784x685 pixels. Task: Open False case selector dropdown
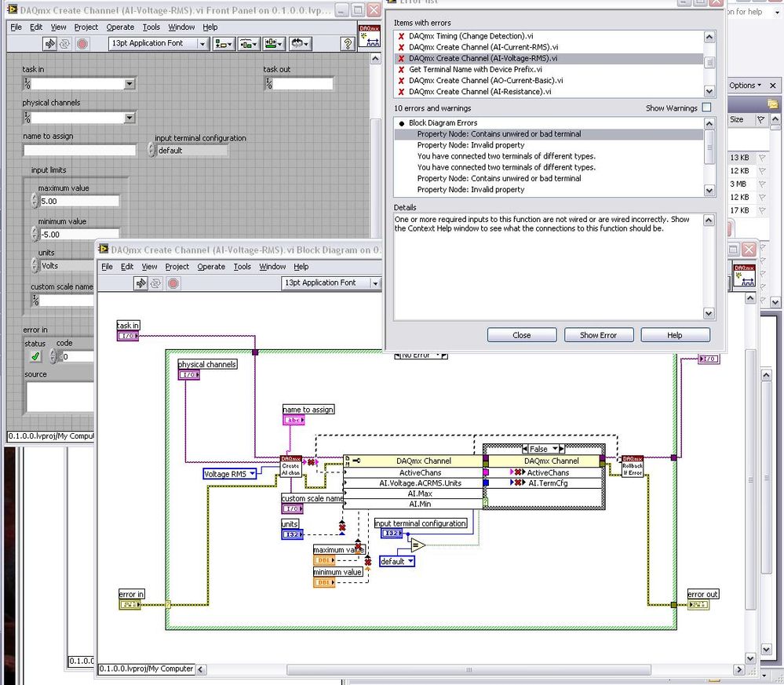tap(555, 449)
